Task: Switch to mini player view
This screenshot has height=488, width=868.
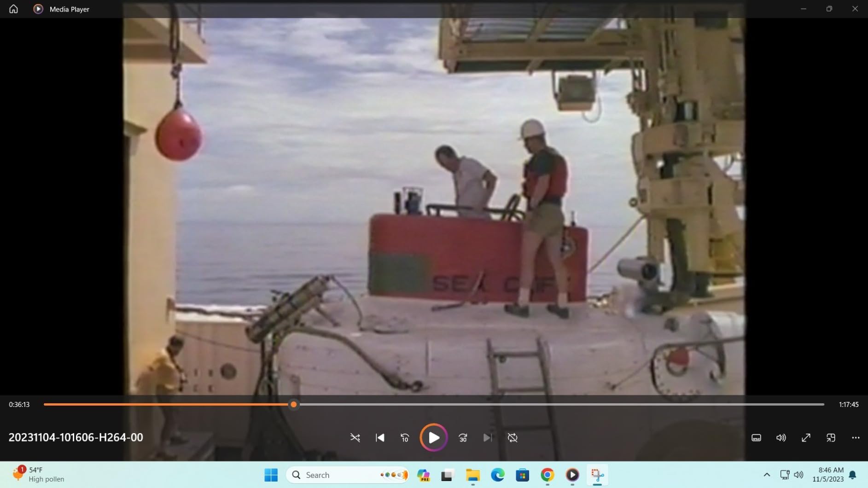Action: tap(831, 437)
